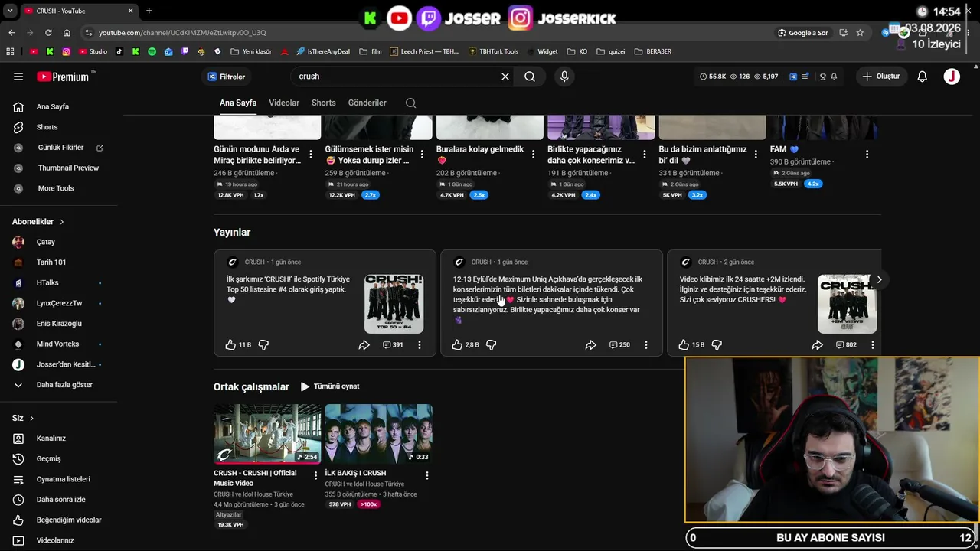This screenshot has height=551, width=980.
Task: Dislike the Maximum Uniq concert post
Action: (492, 345)
